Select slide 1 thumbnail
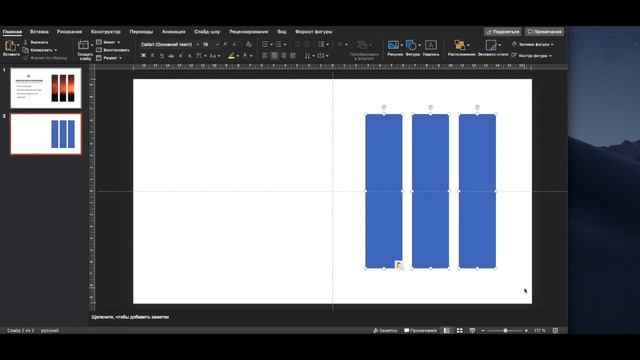 pyautogui.click(x=46, y=88)
